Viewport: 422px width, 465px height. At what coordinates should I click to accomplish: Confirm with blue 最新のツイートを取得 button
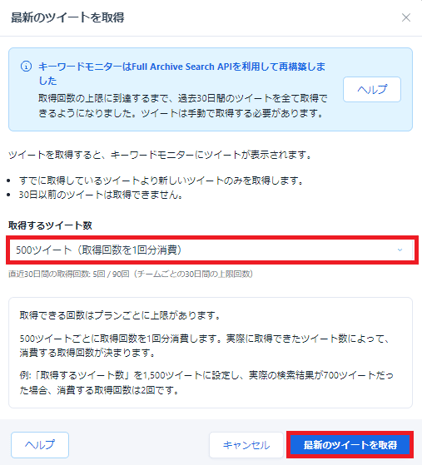point(350,445)
